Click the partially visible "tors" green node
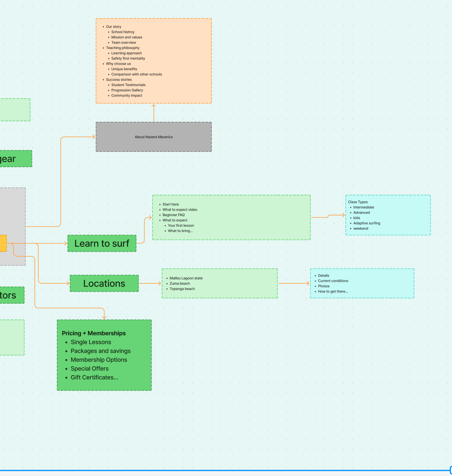Screen dimensions: 452x476 tap(12, 295)
